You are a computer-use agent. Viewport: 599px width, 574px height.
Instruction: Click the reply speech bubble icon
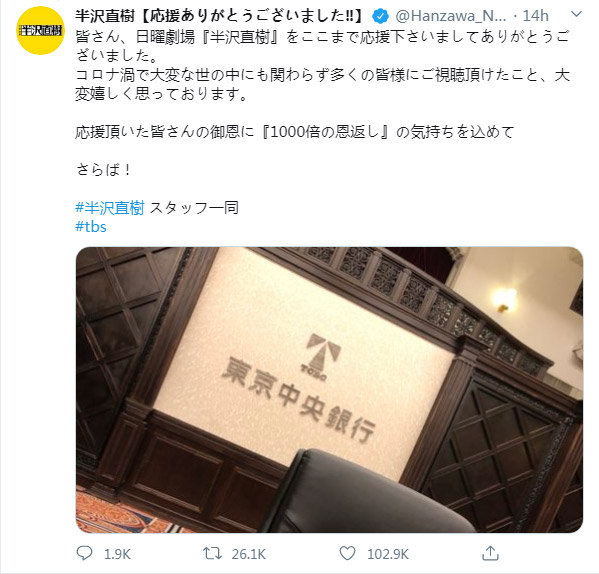(84, 553)
